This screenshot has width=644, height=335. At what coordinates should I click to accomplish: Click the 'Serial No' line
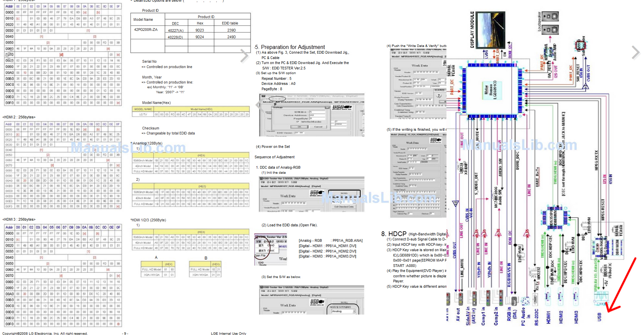click(x=149, y=61)
